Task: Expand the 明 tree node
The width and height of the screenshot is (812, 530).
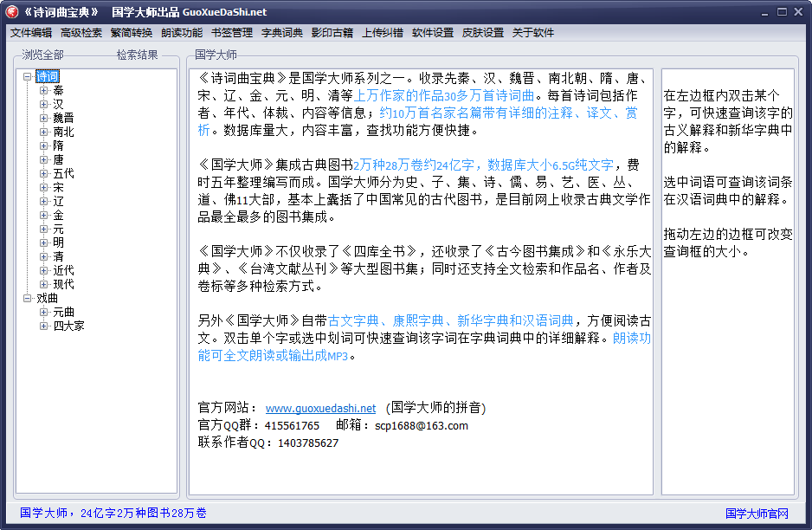Action: [x=44, y=242]
